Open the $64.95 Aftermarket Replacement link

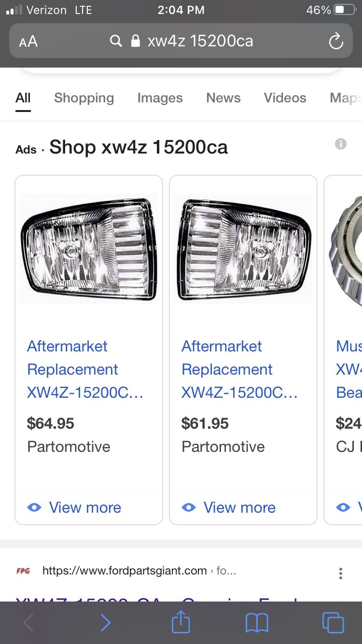tap(85, 369)
